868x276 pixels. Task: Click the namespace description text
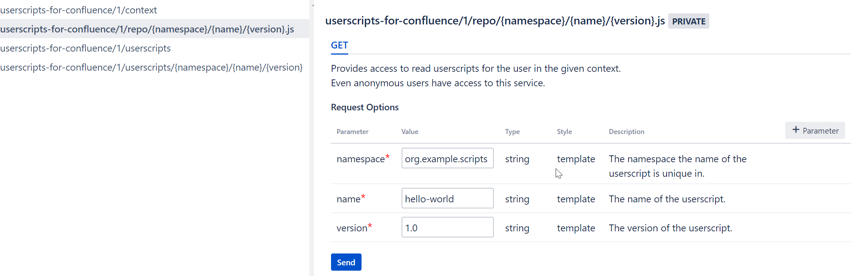click(677, 166)
